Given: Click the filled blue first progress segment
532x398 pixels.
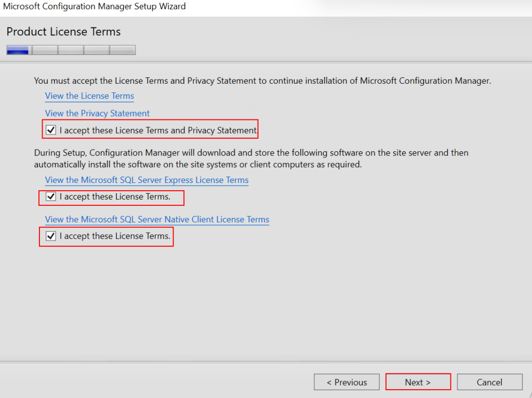Looking at the screenshot, I should coord(19,50).
